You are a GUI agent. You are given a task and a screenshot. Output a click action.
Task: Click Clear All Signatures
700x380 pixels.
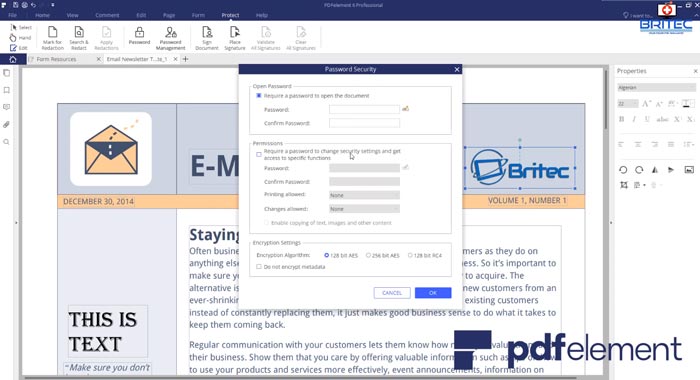(x=301, y=38)
